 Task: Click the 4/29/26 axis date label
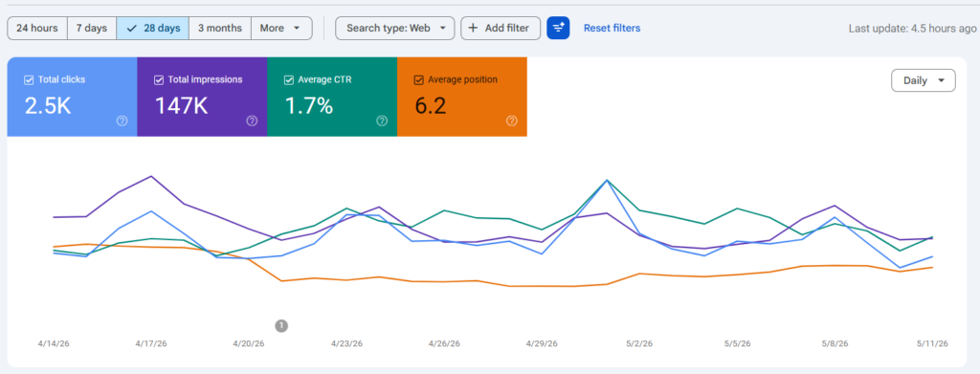542,344
